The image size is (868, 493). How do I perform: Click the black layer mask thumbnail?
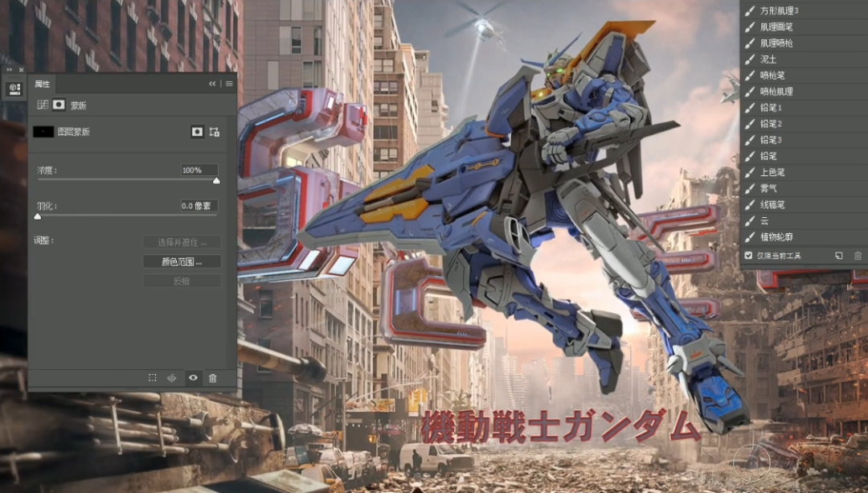[43, 132]
